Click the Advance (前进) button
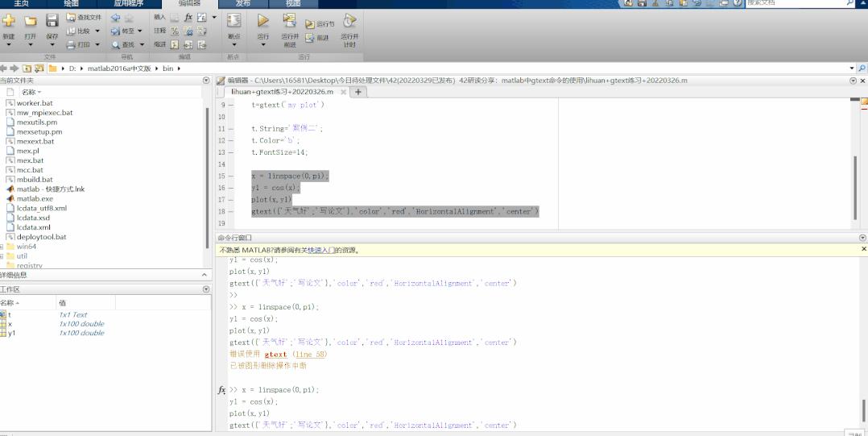 click(x=317, y=38)
